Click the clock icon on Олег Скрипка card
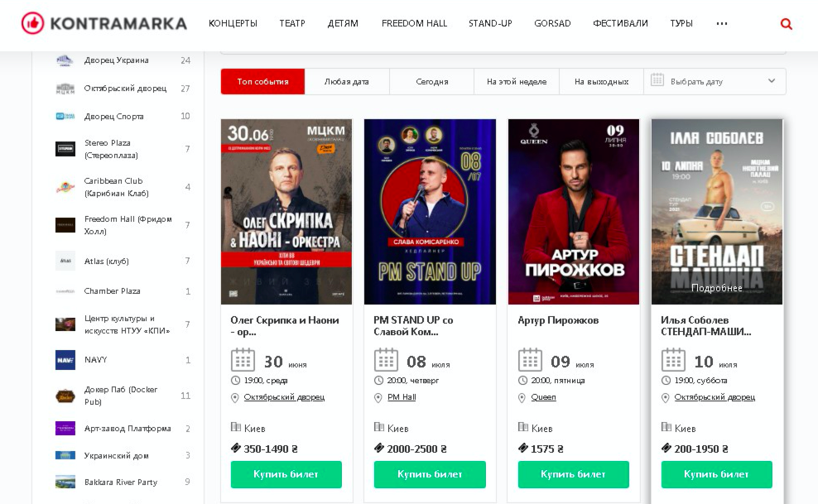 click(x=234, y=380)
